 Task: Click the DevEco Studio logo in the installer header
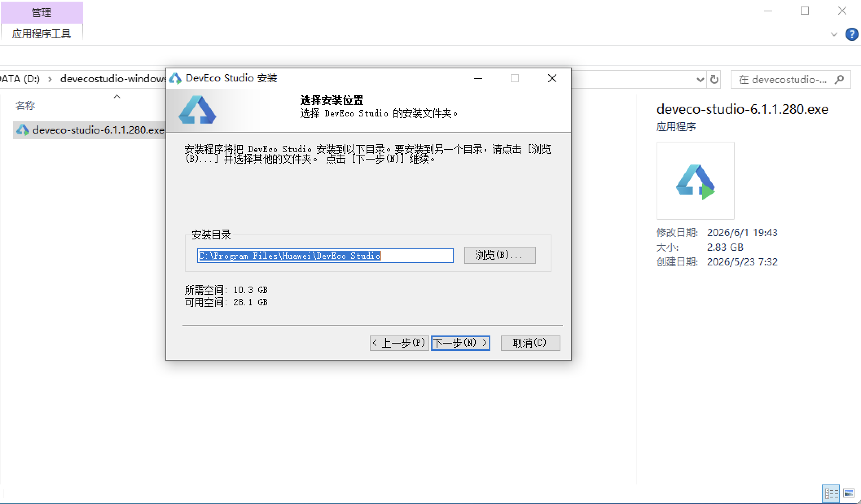(x=197, y=110)
